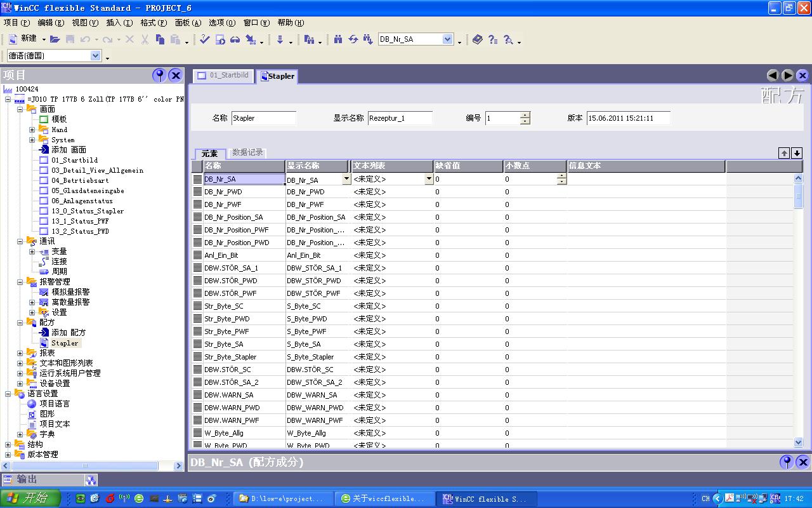
Task: Click the Windows 开始 start button
Action: pos(30,498)
